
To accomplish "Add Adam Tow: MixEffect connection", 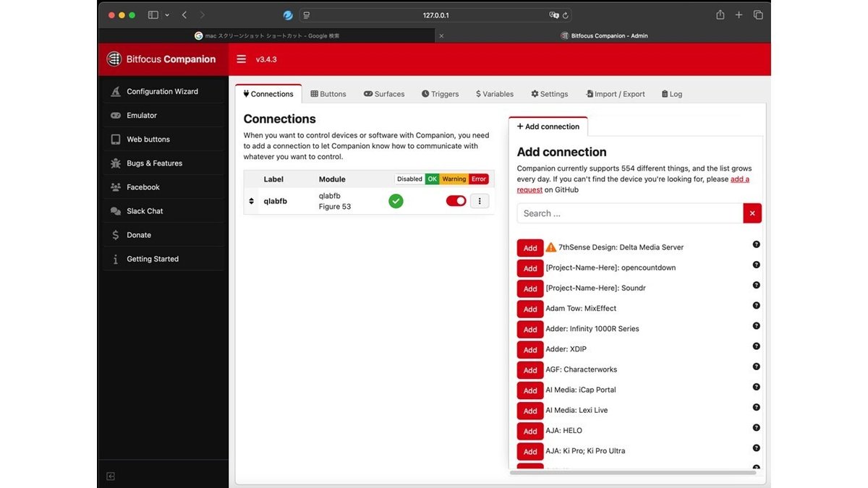I will (530, 309).
